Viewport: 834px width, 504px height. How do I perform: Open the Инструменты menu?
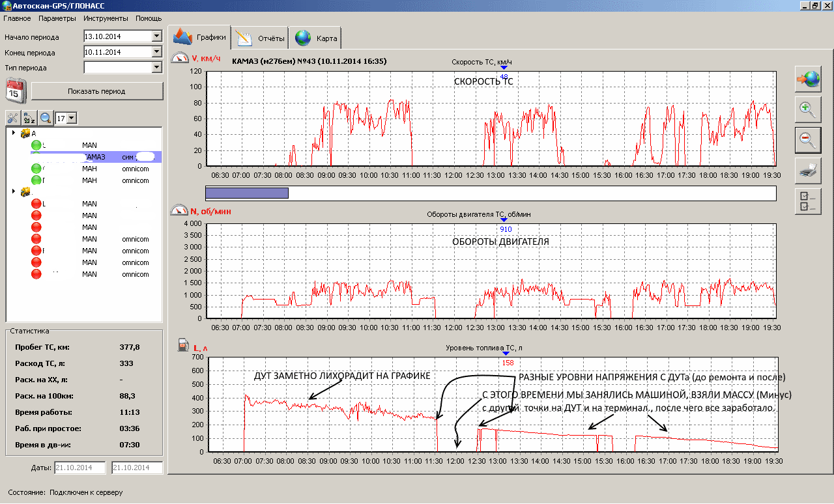pyautogui.click(x=106, y=18)
